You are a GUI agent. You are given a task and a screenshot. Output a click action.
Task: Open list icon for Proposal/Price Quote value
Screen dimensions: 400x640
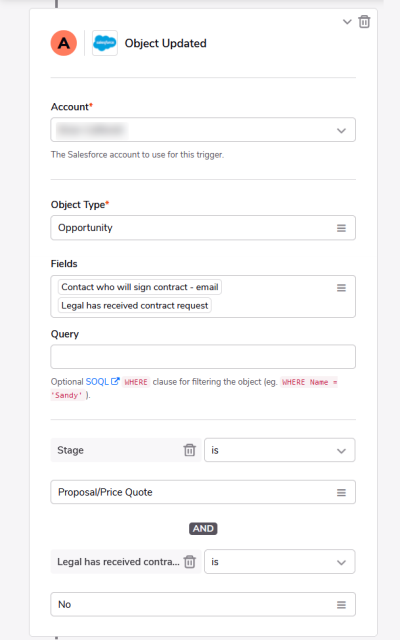coord(341,493)
